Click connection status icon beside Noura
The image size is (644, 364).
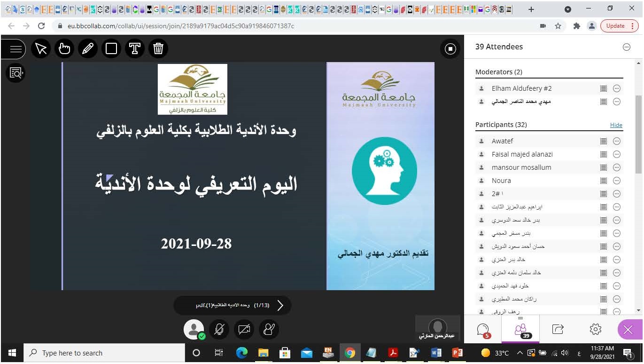click(604, 181)
